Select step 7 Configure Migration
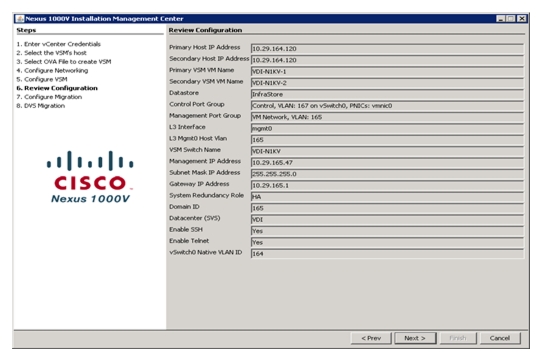Image resolution: width=543 pixels, height=362 pixels. click(49, 97)
